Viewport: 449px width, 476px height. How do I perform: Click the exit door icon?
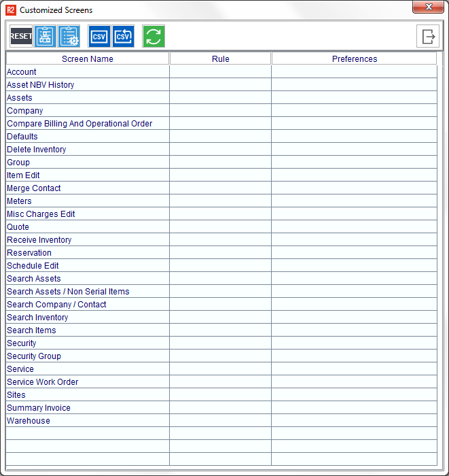[427, 36]
